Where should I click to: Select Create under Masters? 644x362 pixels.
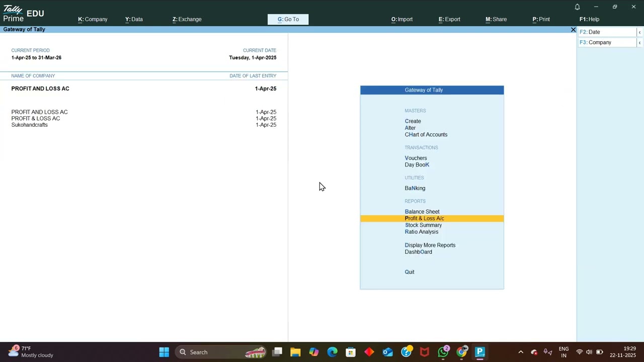(x=413, y=121)
